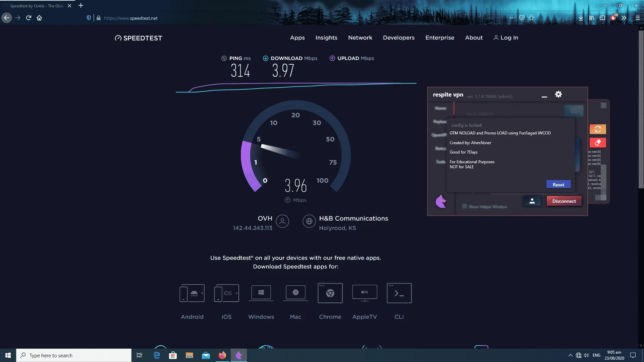Open the Firefox home page

[39, 18]
